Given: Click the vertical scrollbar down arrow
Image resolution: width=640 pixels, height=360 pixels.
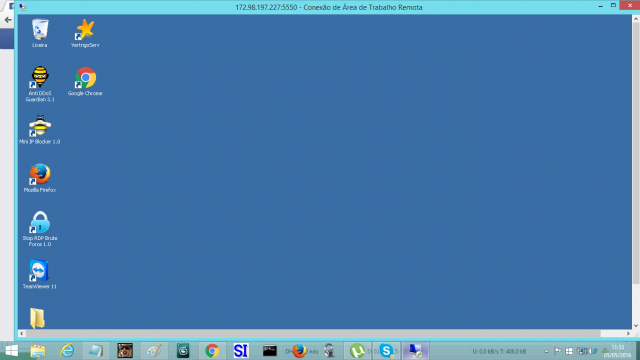Looking at the screenshot, I should click(x=636, y=325).
